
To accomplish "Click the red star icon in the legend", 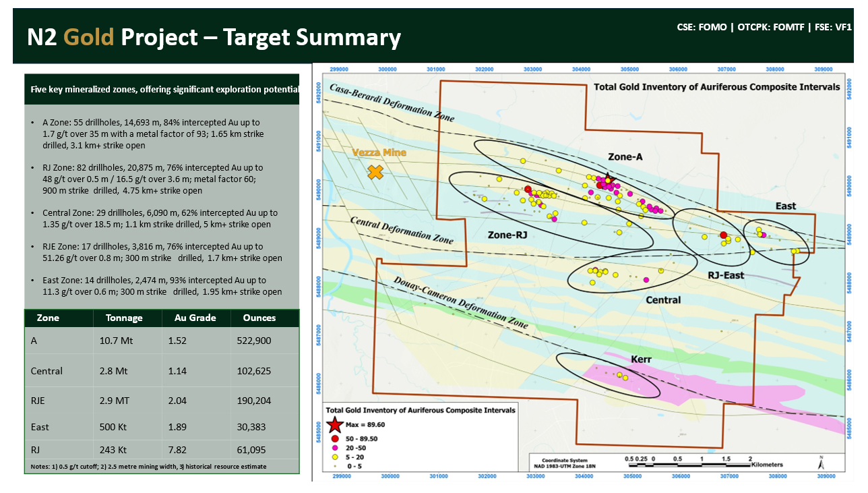I will point(334,426).
